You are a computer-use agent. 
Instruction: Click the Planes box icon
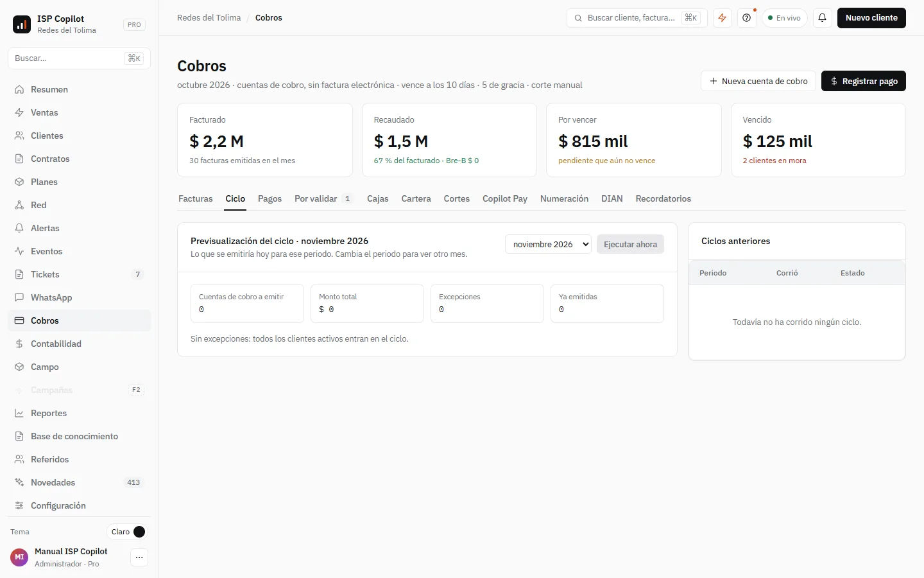click(x=19, y=182)
